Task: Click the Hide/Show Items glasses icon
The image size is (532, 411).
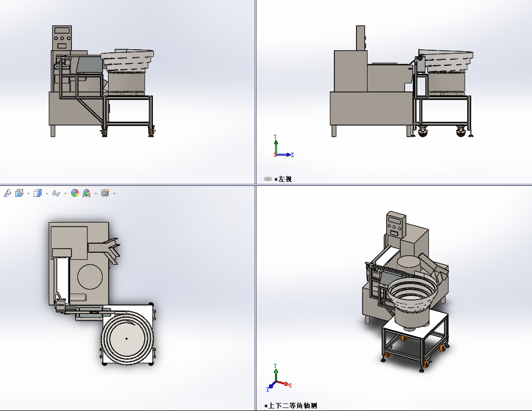Action: [x=56, y=193]
